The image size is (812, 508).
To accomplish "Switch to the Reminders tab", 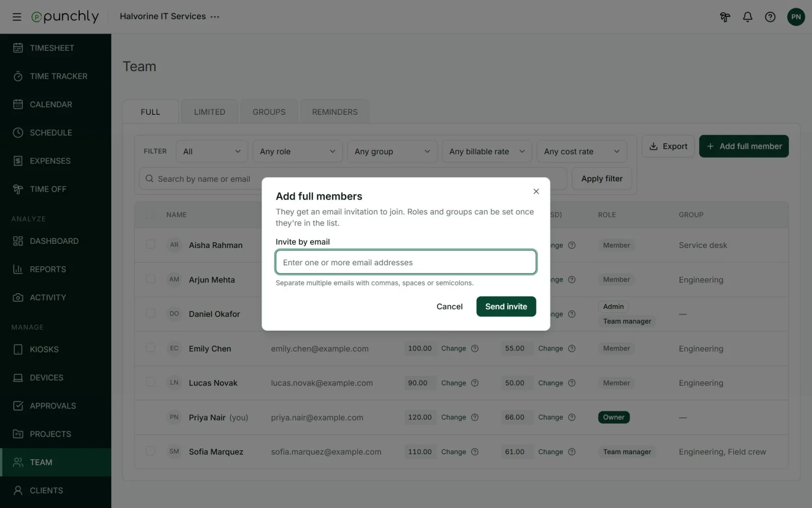I will (x=335, y=112).
